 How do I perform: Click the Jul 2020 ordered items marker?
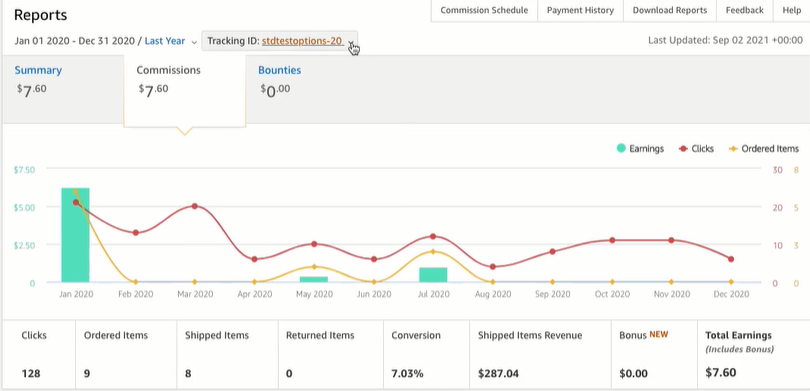[x=433, y=252]
